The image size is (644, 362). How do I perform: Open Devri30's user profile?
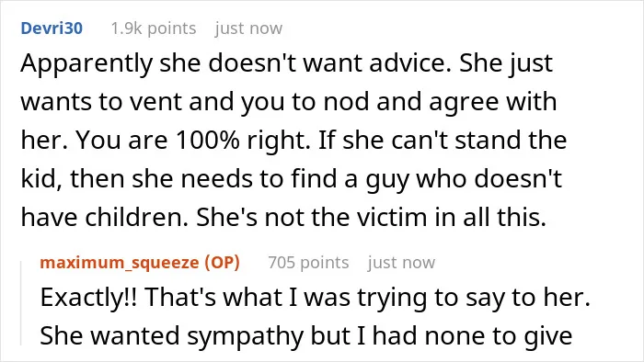pos(52,28)
